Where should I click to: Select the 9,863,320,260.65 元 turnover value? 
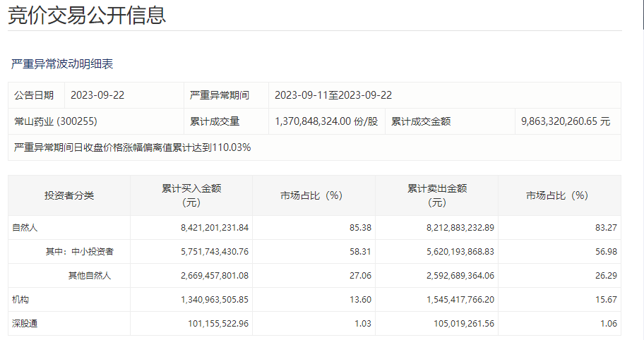566,121
